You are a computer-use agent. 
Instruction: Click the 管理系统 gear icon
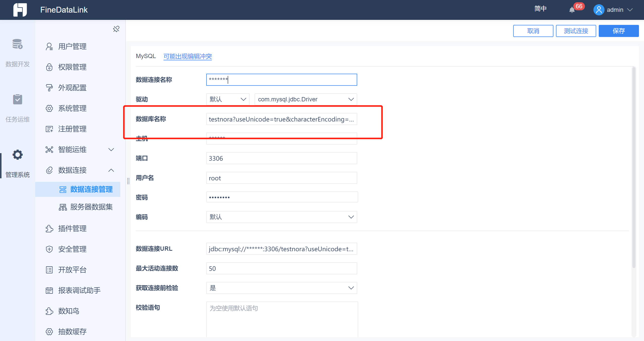pos(17,155)
